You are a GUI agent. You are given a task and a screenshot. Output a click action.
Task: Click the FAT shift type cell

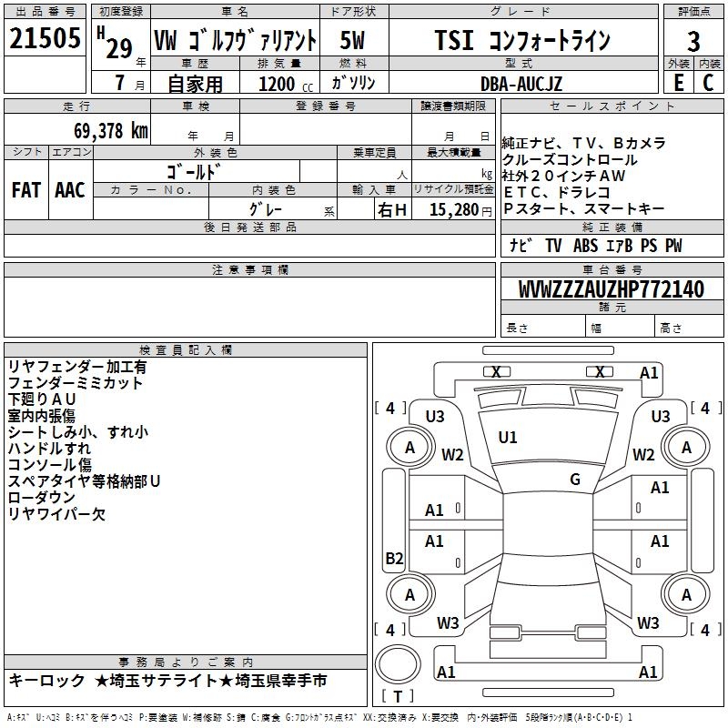pos(25,189)
